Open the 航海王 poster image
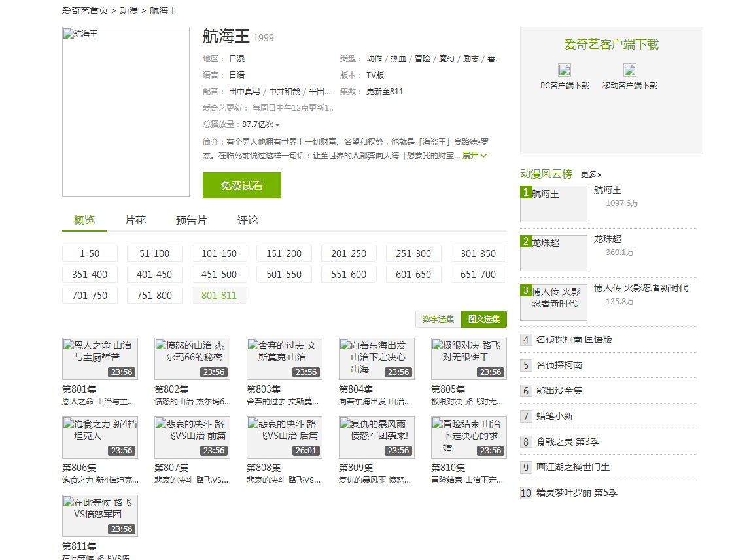 pos(126,112)
